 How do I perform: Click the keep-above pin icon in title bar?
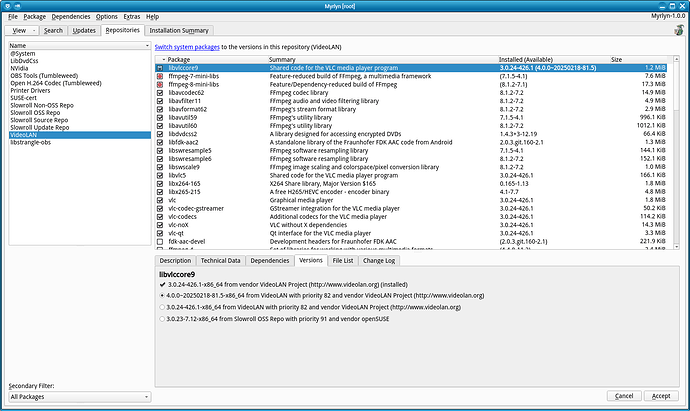(x=17, y=6)
